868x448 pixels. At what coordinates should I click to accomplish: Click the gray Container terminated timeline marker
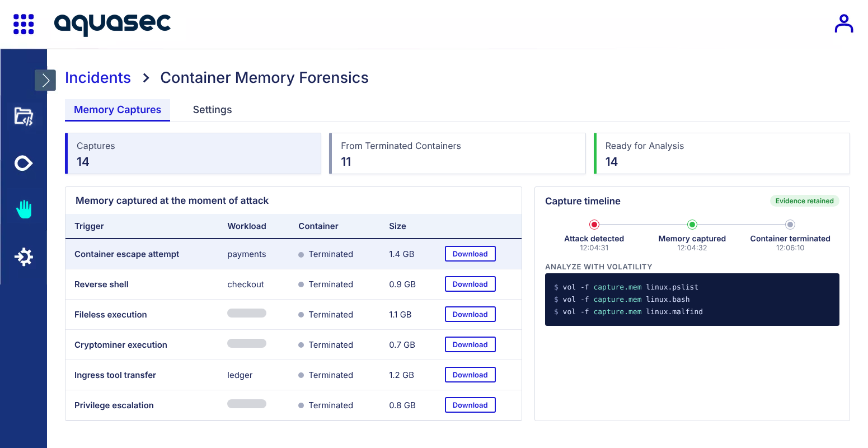790,225
